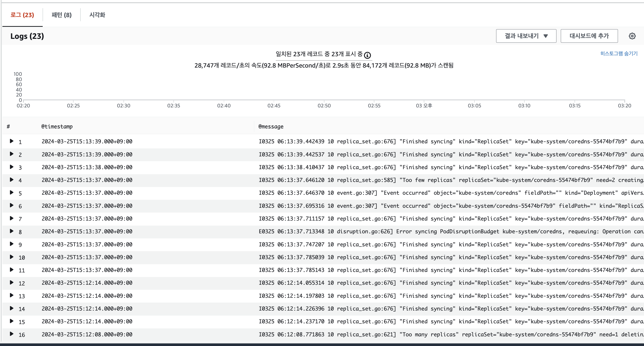Click the info icon beside record count
The image size is (644, 346).
point(367,55)
